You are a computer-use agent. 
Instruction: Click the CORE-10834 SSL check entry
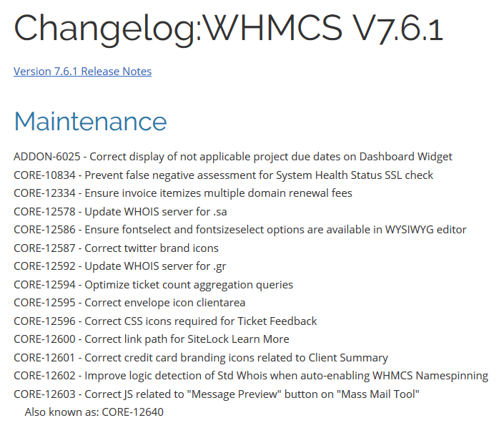223,175
